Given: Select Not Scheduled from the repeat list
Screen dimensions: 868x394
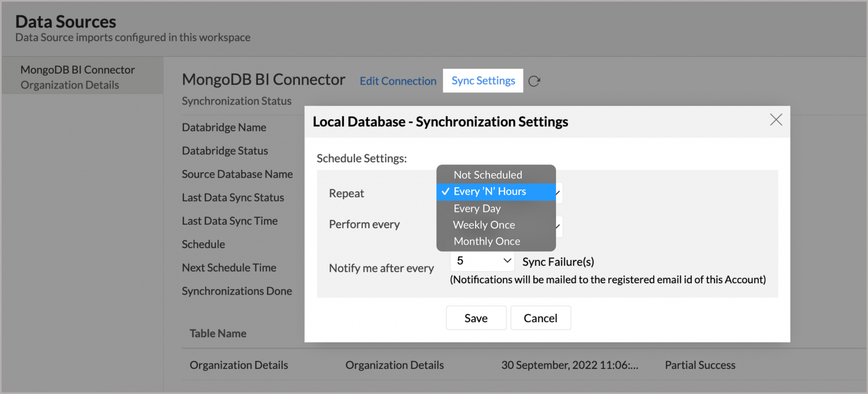Looking at the screenshot, I should pyautogui.click(x=487, y=174).
